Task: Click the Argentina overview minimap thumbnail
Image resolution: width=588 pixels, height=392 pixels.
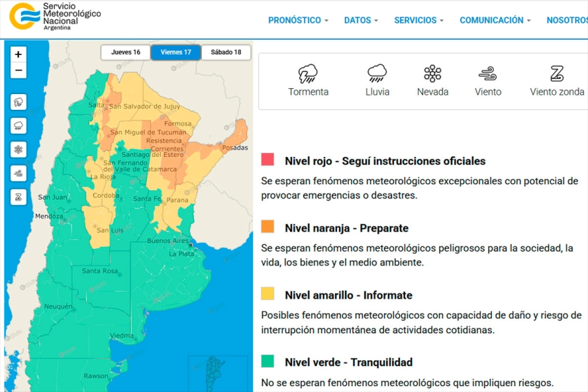Action: point(218,372)
